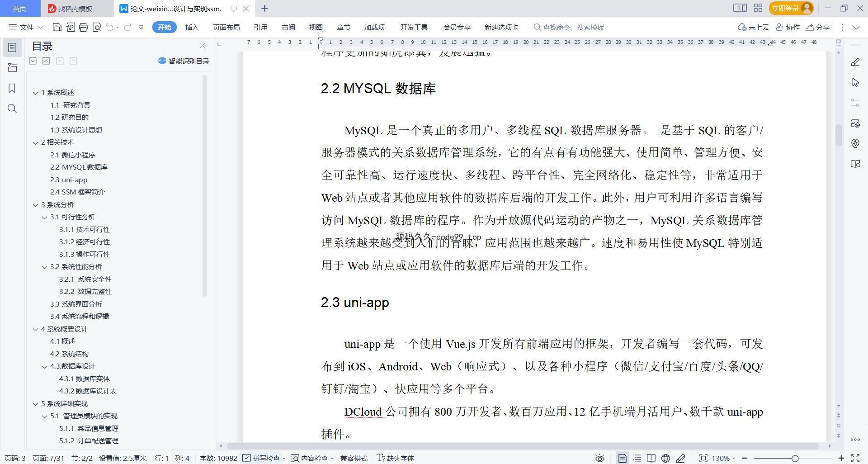Screen dimensions: 868x464
Task: Open the bookmark panel icon in sidebar
Action: pyautogui.click(x=12, y=88)
